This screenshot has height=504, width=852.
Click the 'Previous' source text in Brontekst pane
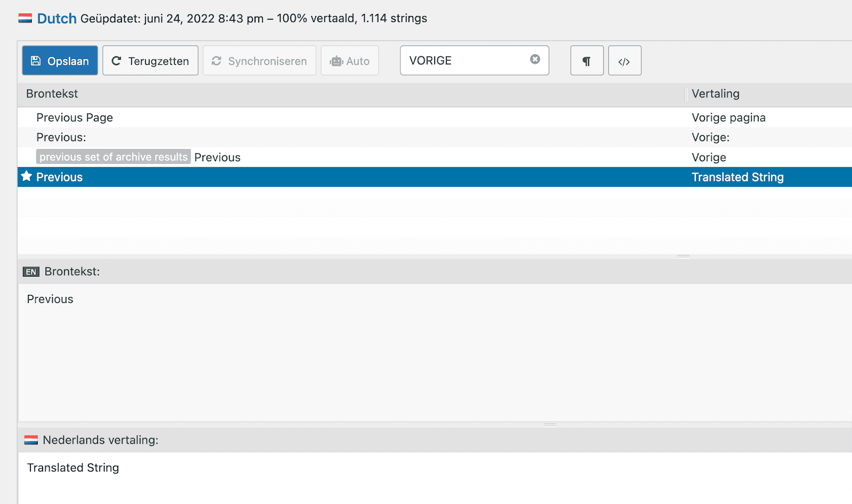coord(50,299)
